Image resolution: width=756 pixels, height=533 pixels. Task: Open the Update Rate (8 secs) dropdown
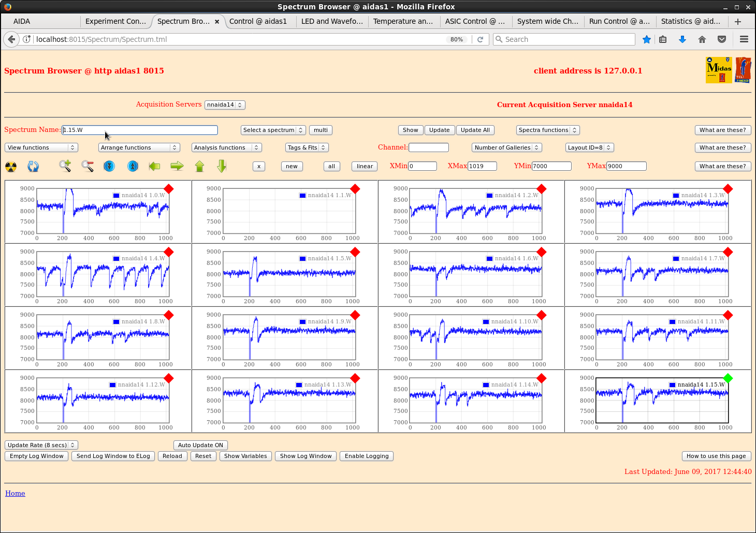pos(41,445)
